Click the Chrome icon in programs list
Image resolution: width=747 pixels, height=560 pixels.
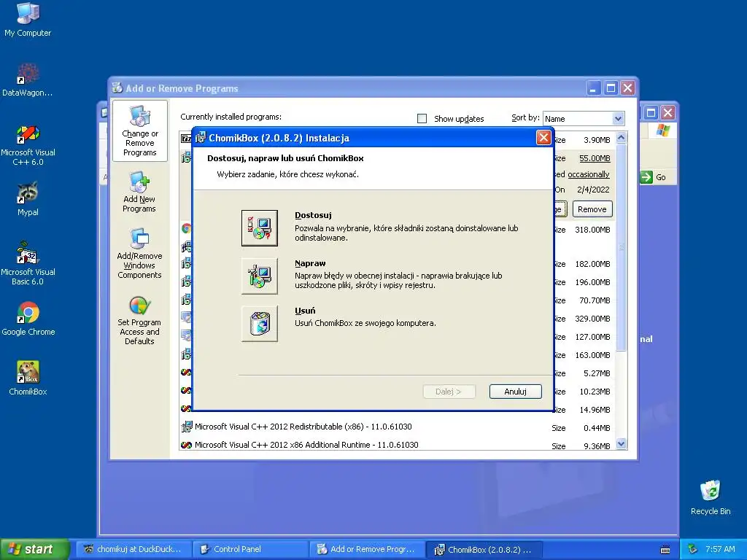[186, 228]
